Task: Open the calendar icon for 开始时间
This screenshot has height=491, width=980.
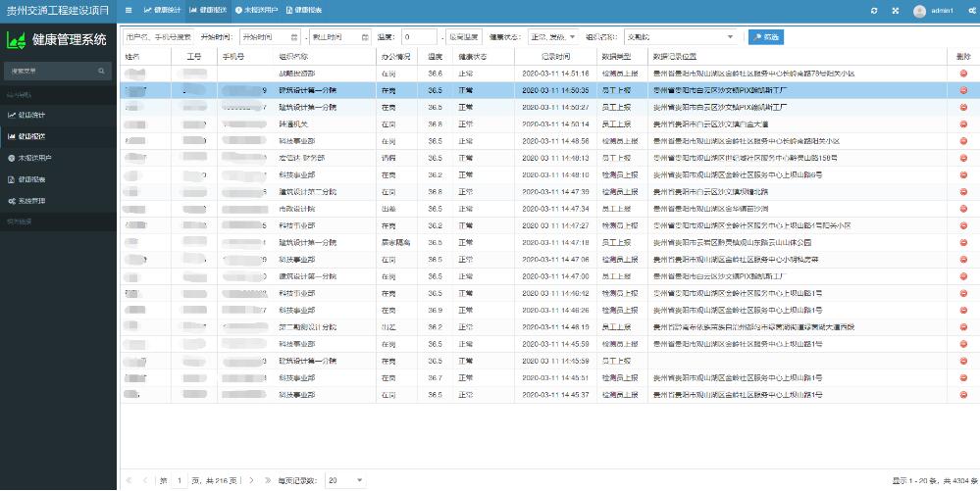Action: pos(294,37)
